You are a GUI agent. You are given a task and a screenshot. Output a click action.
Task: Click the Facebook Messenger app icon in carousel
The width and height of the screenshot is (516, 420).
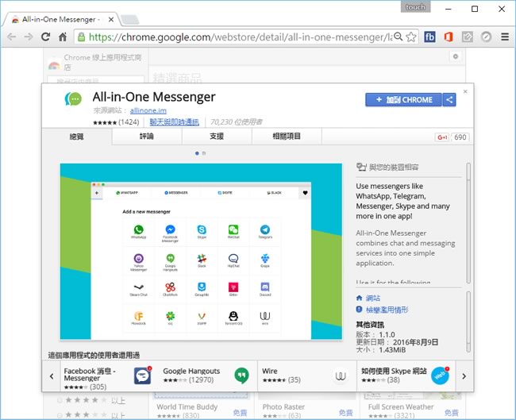click(143, 376)
